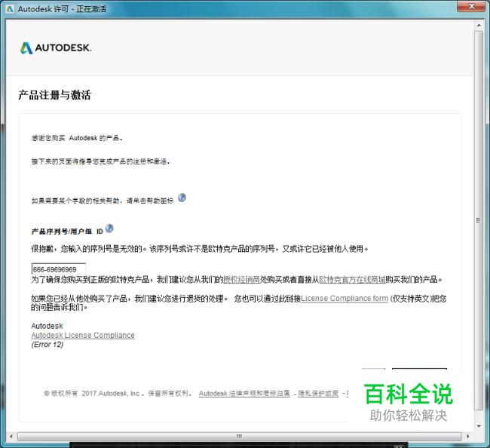
Task: Click the Autodesk logo in the header
Action: pyautogui.click(x=56, y=48)
